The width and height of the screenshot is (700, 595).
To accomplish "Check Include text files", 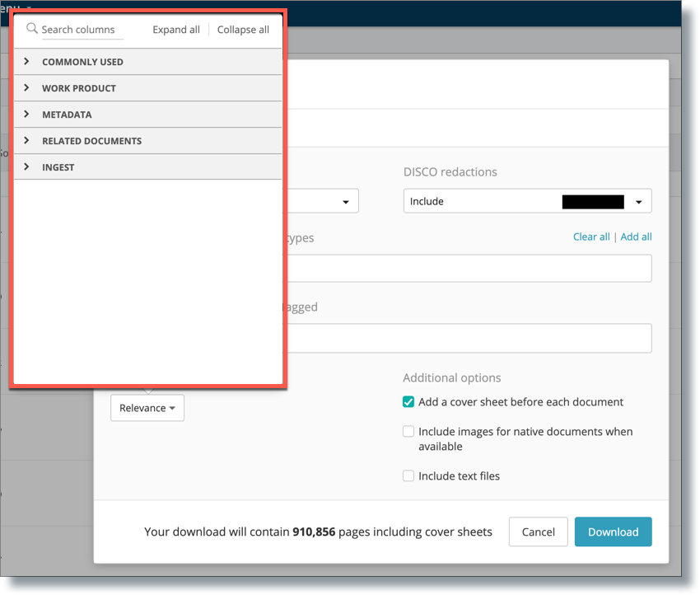I will [x=408, y=476].
